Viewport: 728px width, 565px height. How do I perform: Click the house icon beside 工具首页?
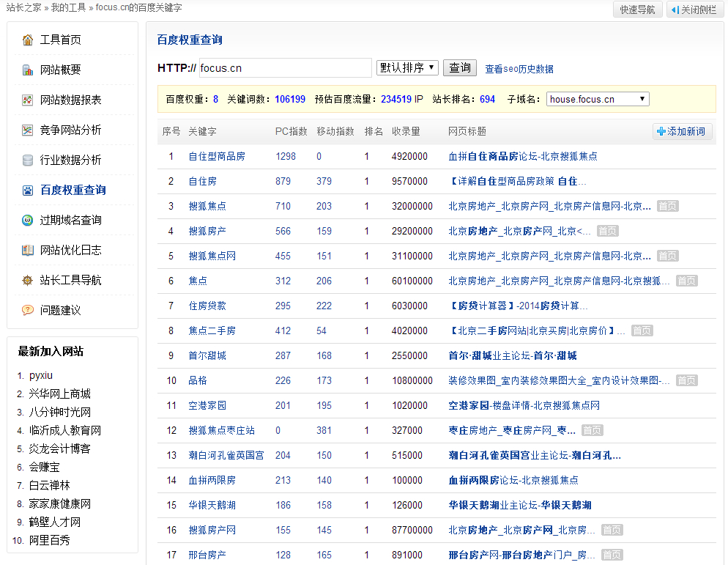pos(28,40)
